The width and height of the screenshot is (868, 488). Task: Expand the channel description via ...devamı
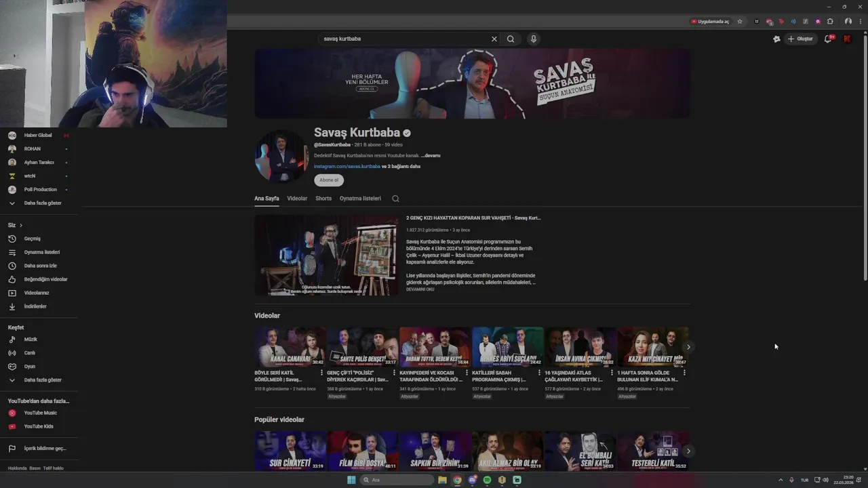click(431, 156)
